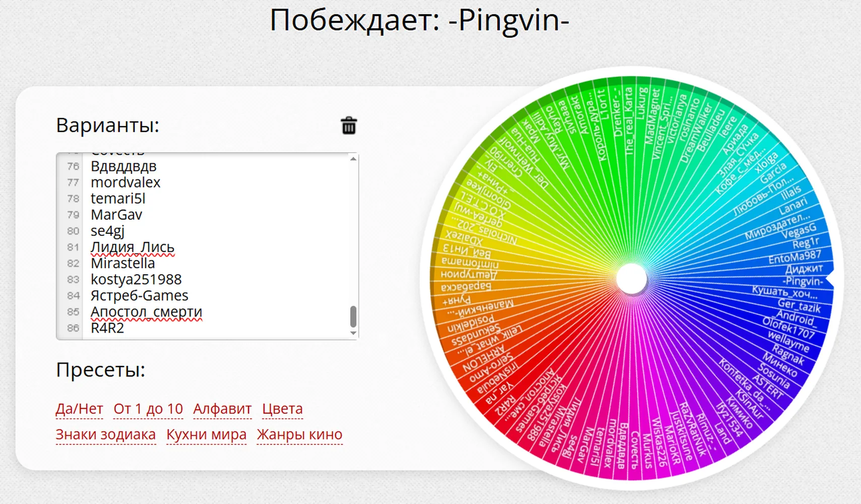Viewport: 861px width, 504px height.
Task: Click the VegasG sector on the wheel
Action: coord(798,231)
